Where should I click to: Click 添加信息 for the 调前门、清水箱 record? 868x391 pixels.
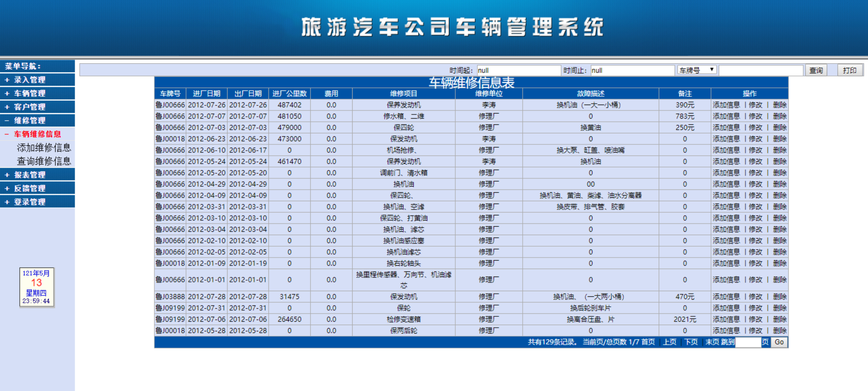(726, 173)
